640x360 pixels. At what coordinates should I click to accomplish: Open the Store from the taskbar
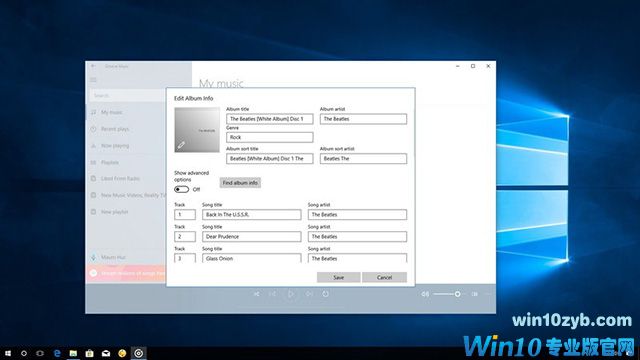[x=89, y=353]
